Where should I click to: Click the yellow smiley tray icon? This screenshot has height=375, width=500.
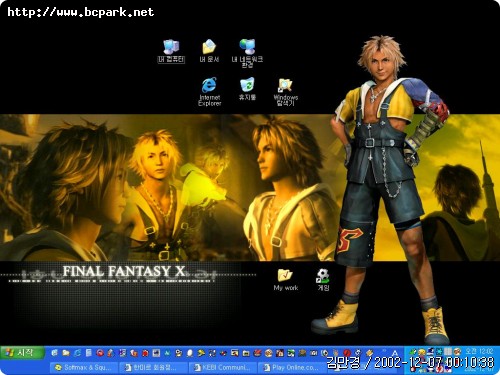(x=422, y=352)
